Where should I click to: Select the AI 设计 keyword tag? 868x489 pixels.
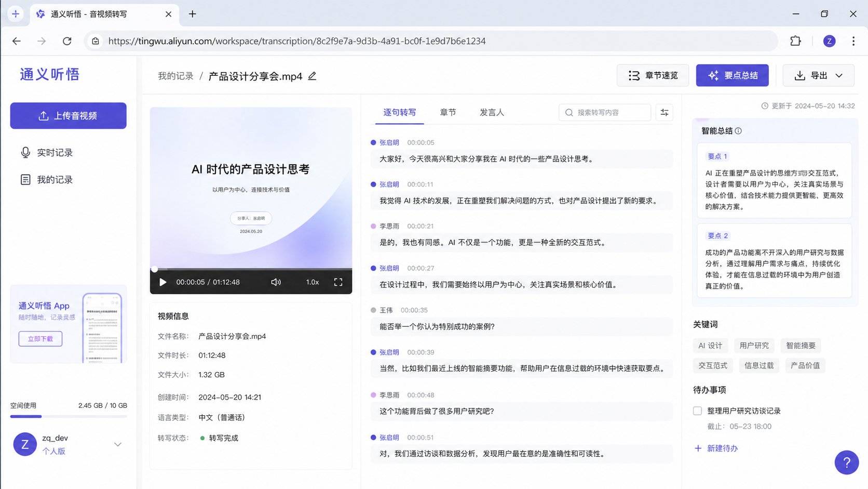coord(710,346)
